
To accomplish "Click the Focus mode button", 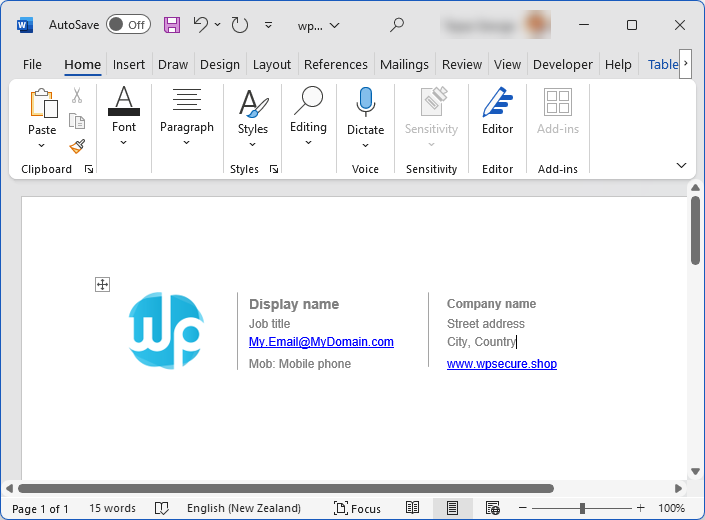I will (x=357, y=508).
